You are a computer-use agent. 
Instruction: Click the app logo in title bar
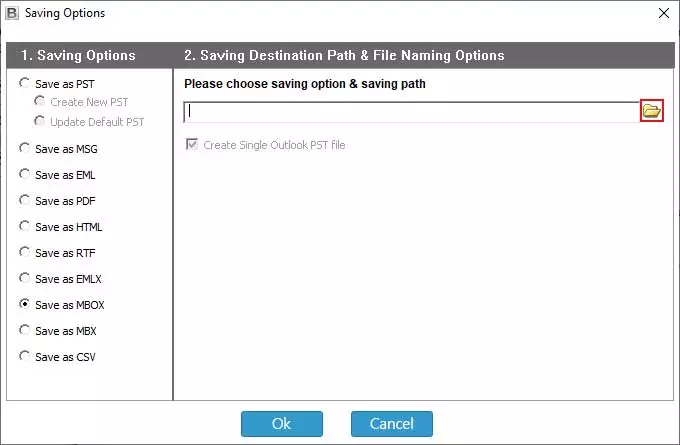tap(13, 13)
